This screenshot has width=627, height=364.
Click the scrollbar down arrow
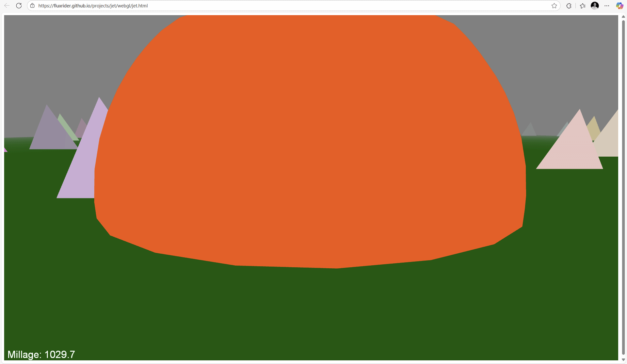coord(623,360)
